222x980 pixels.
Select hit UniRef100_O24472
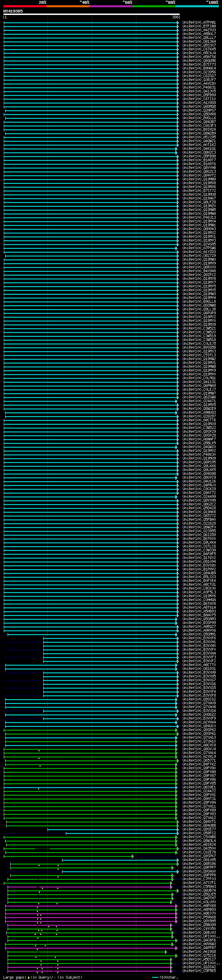(199, 791)
